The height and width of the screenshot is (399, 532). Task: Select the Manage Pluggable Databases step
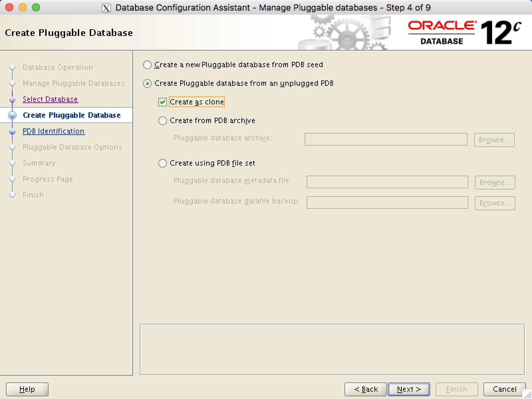pos(73,83)
